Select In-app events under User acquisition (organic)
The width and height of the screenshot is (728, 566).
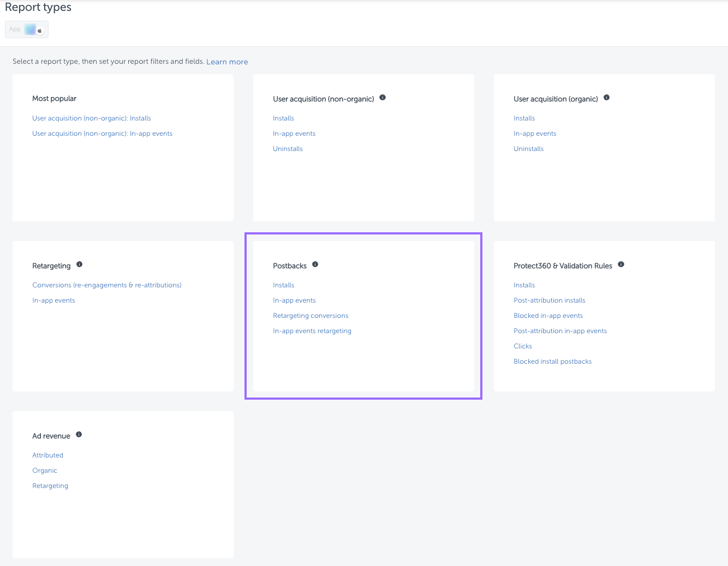coord(535,134)
